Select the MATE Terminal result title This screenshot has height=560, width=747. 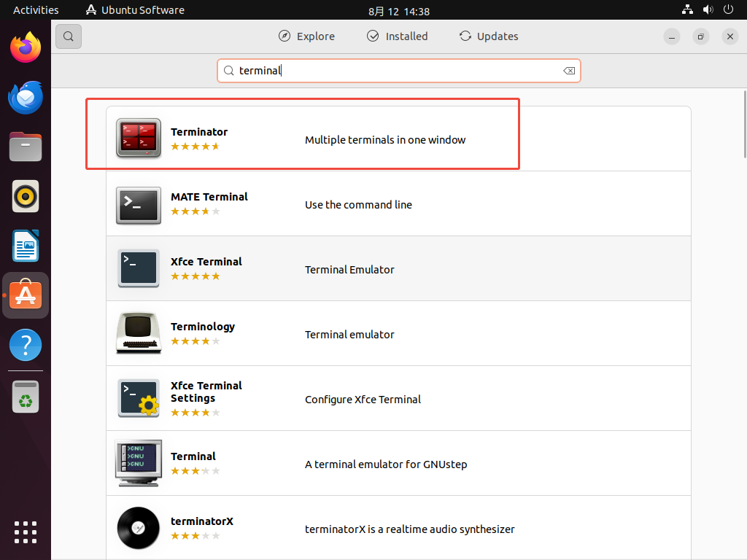[x=209, y=197]
